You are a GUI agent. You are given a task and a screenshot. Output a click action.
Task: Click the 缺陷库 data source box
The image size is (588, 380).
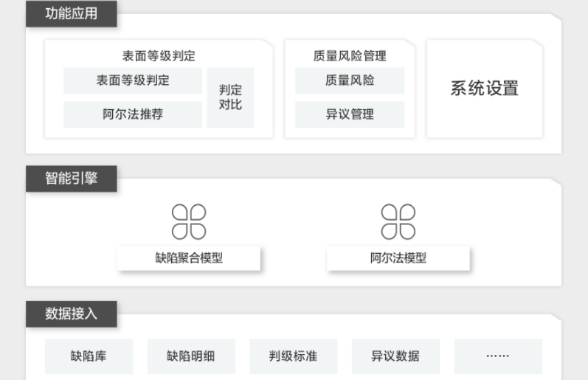tap(89, 356)
